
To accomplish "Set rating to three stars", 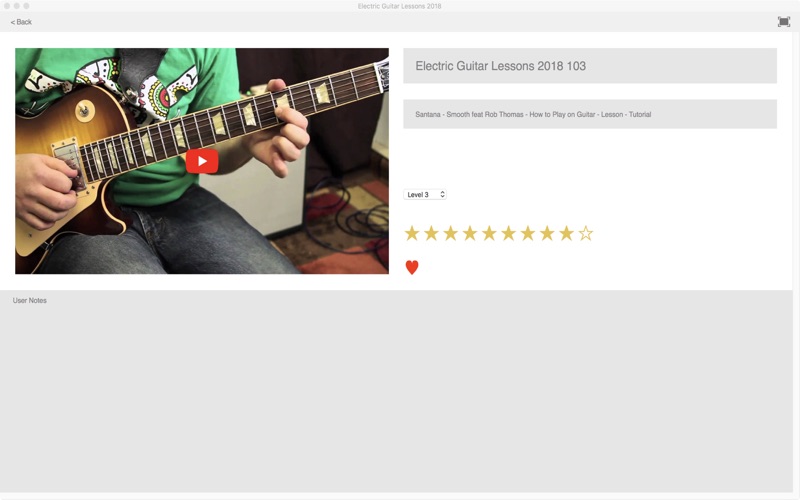I will [x=451, y=234].
